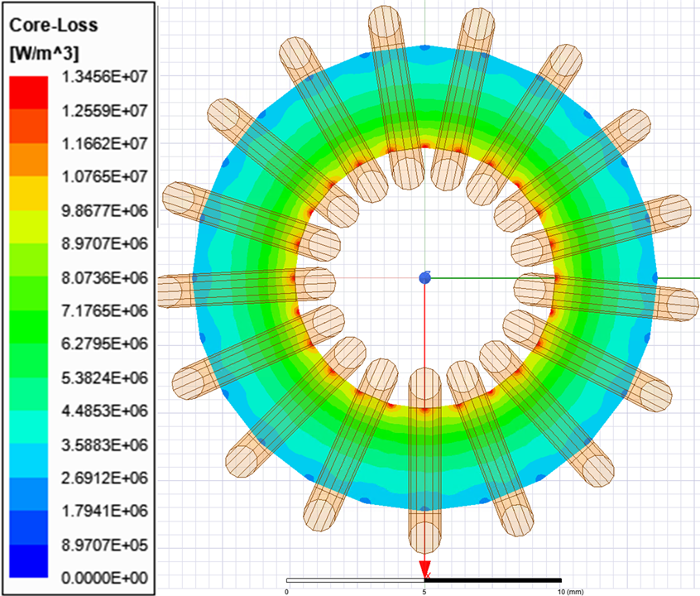Click the blue origin sphere at center
This screenshot has height=596, width=700.
(x=424, y=277)
